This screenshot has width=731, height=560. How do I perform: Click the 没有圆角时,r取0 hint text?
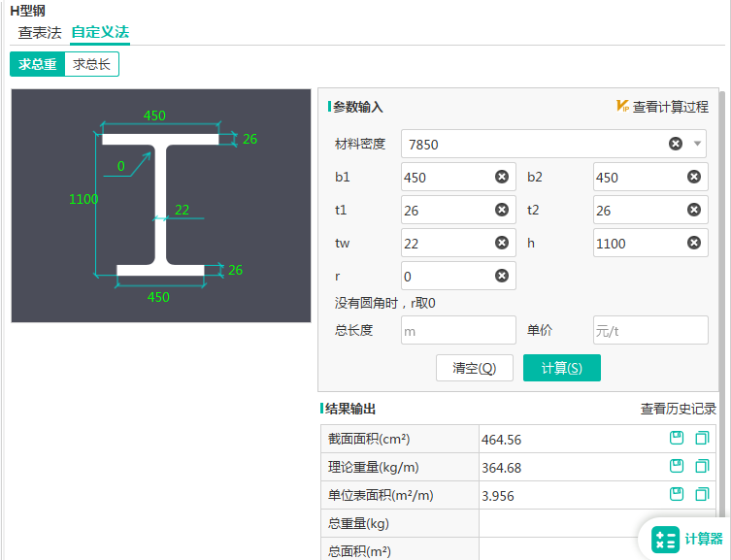(x=385, y=304)
